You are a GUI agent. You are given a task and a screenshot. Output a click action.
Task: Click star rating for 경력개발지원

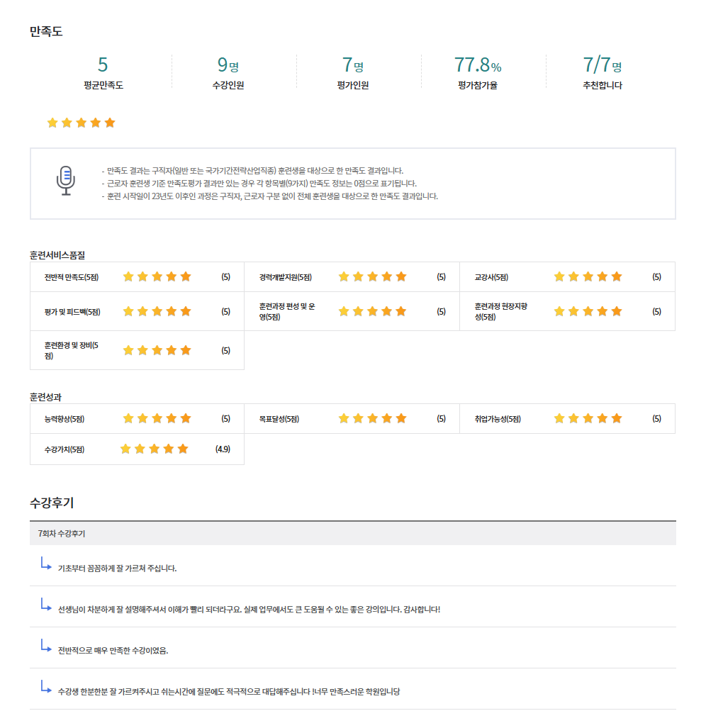pyautogui.click(x=372, y=276)
